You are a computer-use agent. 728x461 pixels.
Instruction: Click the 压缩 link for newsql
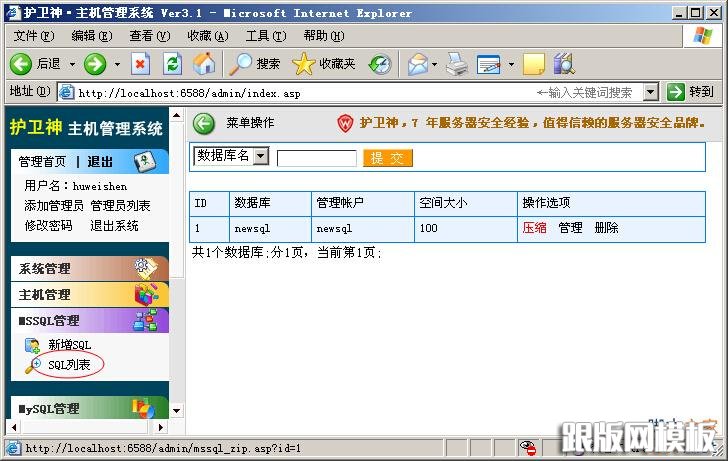click(x=534, y=228)
